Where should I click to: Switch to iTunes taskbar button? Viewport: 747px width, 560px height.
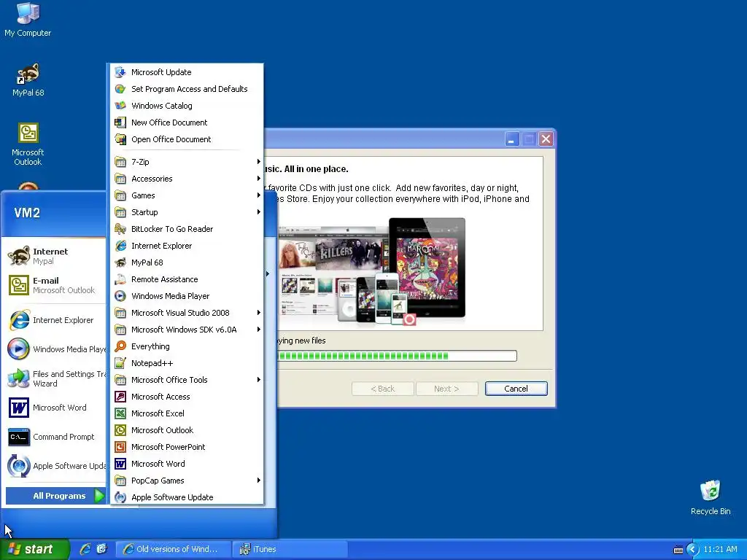[x=289, y=549]
